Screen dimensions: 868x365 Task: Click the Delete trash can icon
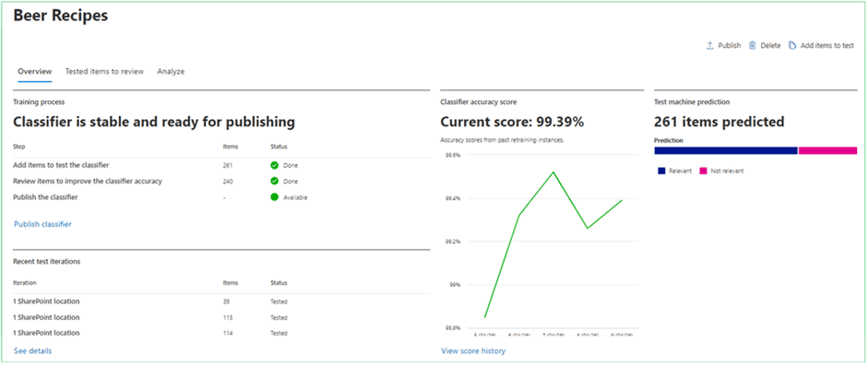pyautogui.click(x=753, y=46)
